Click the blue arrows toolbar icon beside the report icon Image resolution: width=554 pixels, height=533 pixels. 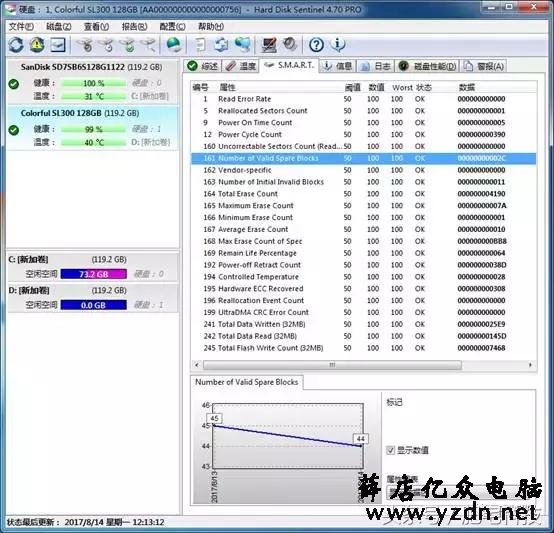pos(222,45)
